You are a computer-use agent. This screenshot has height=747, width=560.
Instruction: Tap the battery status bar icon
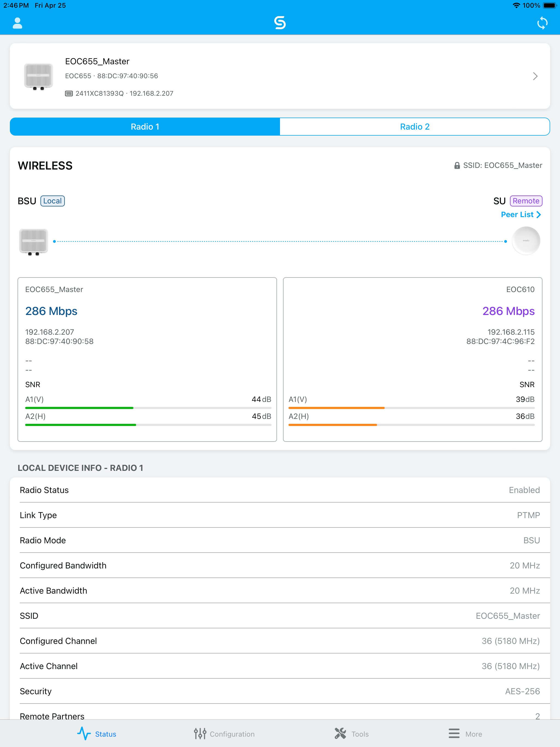550,5
